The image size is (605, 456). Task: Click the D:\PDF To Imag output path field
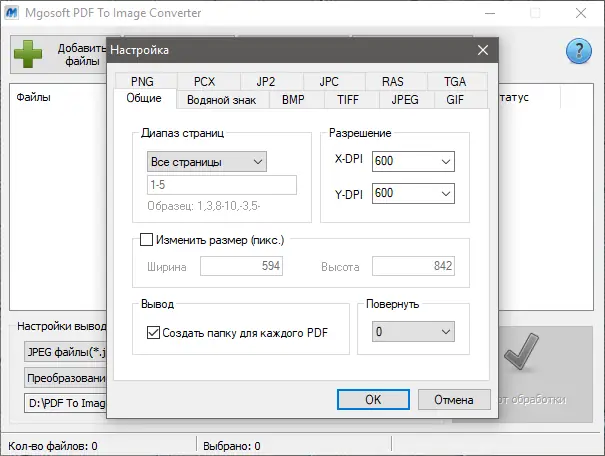coord(65,403)
